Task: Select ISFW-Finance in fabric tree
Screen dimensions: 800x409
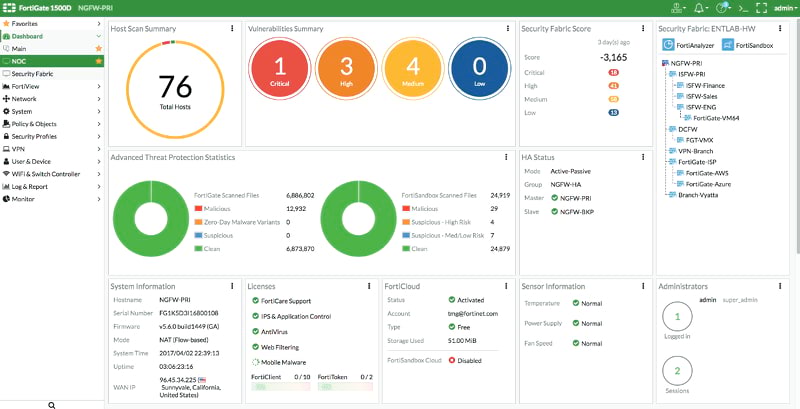Action: tap(700, 86)
